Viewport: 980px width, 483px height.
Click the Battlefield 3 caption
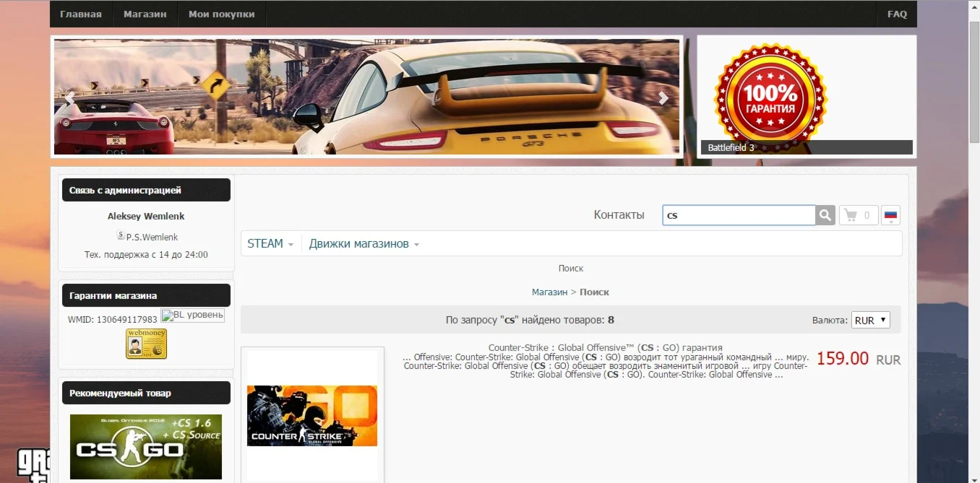807,147
